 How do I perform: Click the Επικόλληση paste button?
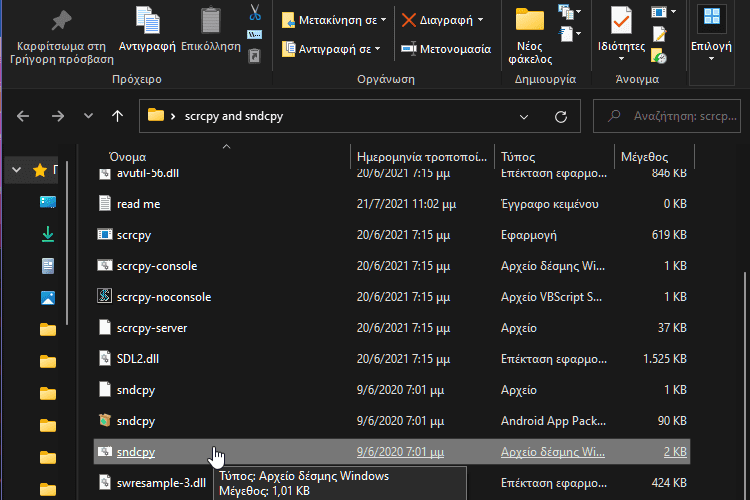(x=210, y=30)
